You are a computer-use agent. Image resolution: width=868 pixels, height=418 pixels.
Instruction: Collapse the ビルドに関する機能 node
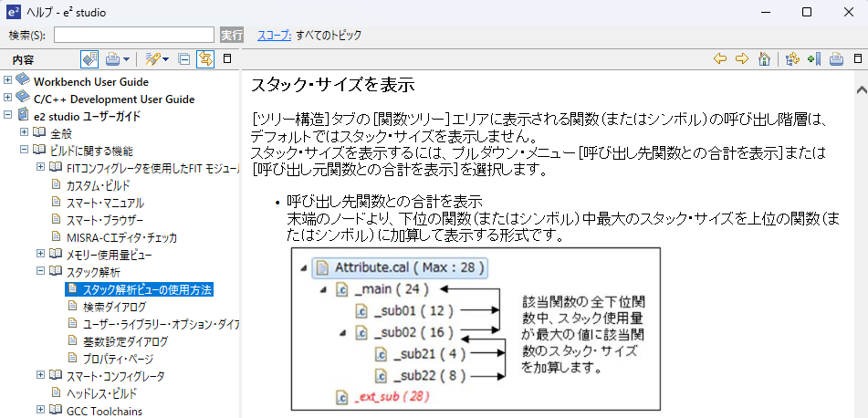point(24,150)
